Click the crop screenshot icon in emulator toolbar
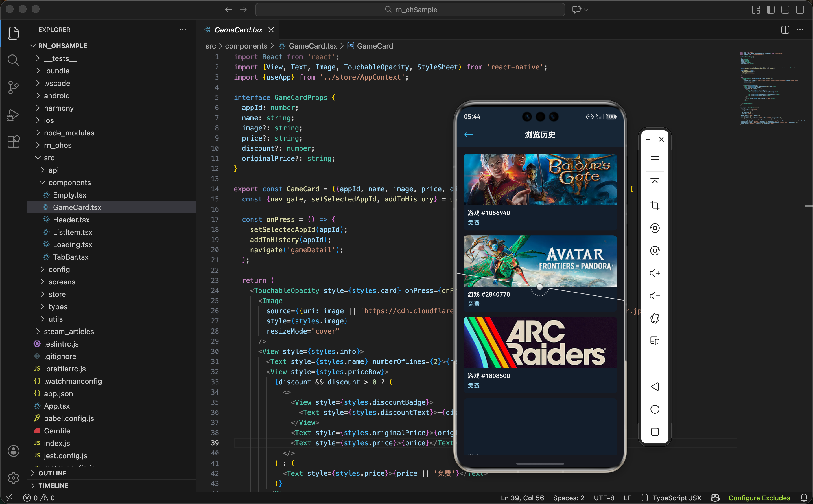This screenshot has height=504, width=813. point(655,205)
